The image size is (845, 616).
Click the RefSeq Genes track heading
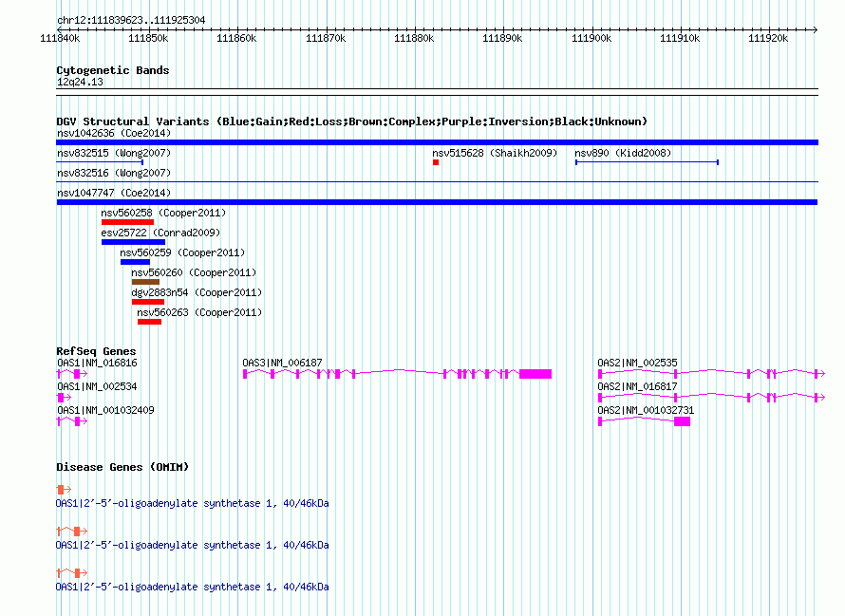point(96,351)
